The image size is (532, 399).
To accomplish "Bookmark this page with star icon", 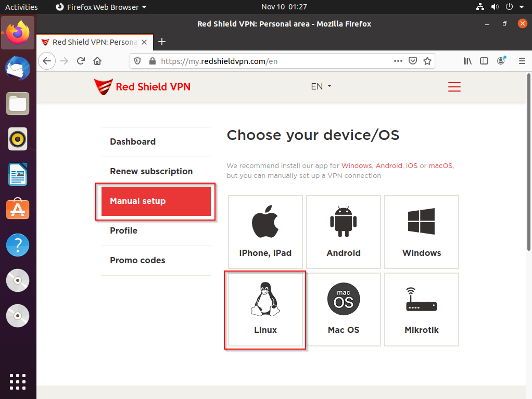I will (x=427, y=61).
